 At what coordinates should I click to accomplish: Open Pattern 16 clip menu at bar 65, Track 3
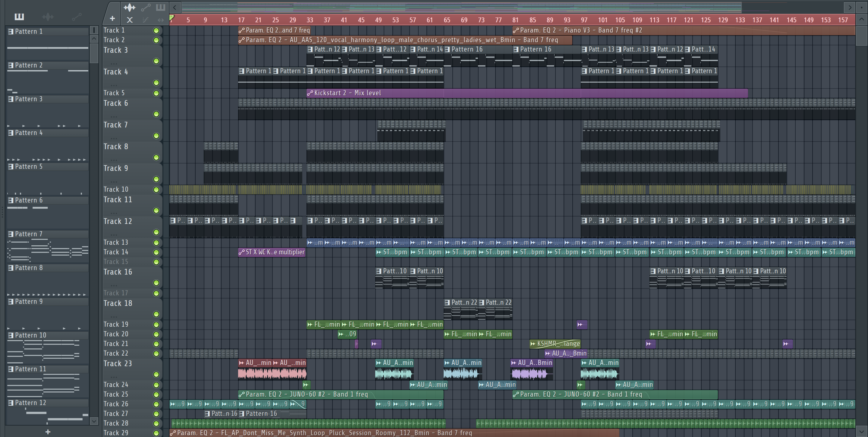(x=447, y=49)
